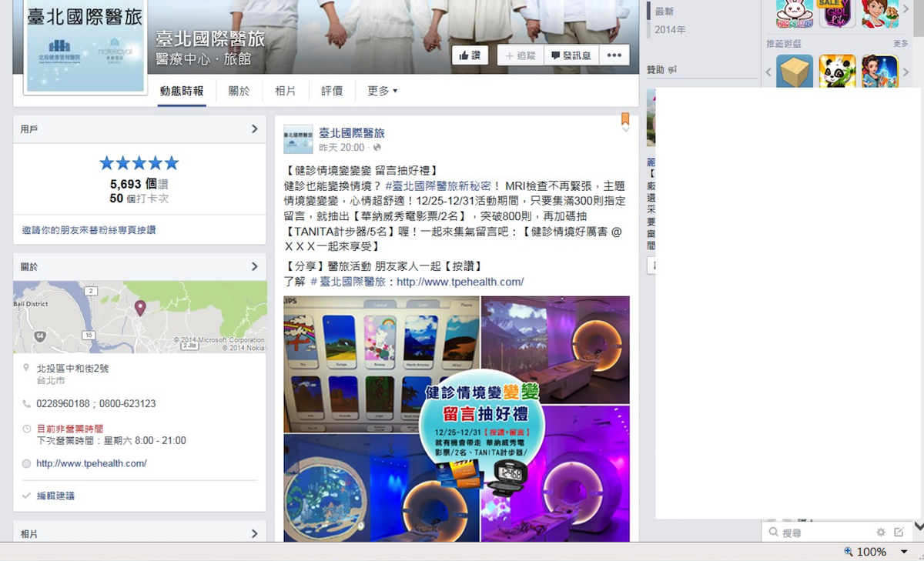Click the 50 個打卡次 count
This screenshot has width=924, height=561.
click(139, 199)
